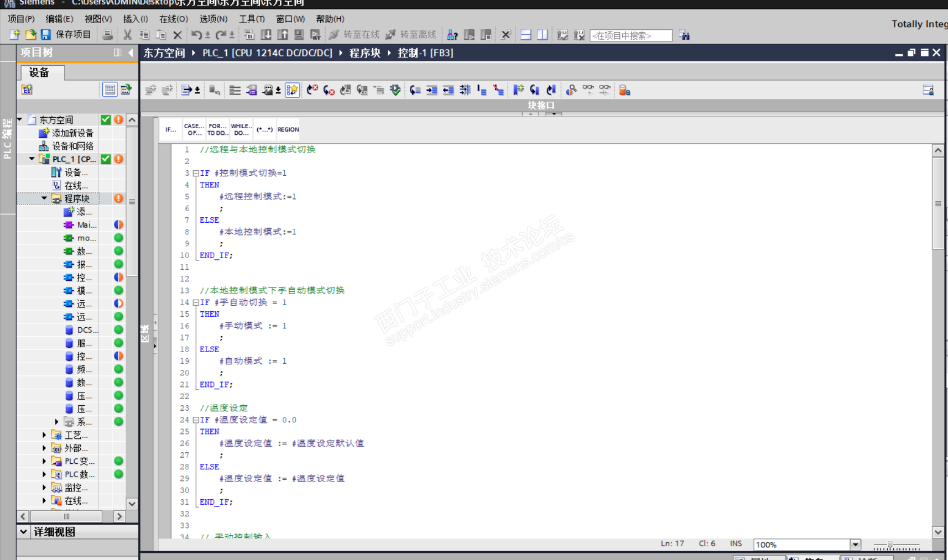Click the glasses monitoring icon
The image size is (948, 560).
pos(588,89)
